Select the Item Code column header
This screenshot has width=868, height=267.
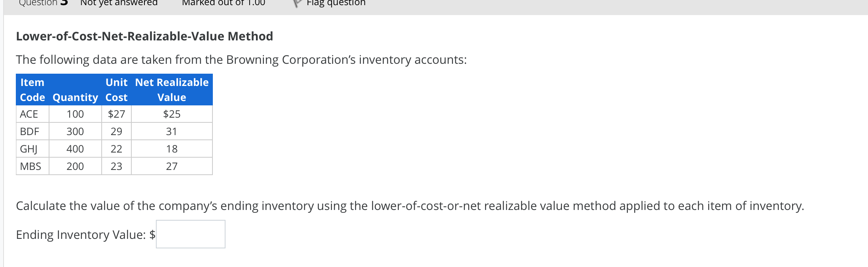pyautogui.click(x=32, y=90)
